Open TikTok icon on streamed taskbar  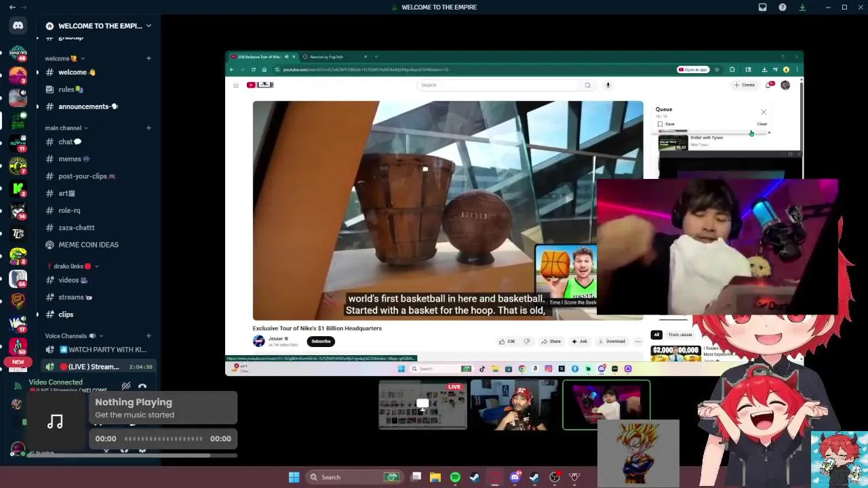(482, 369)
